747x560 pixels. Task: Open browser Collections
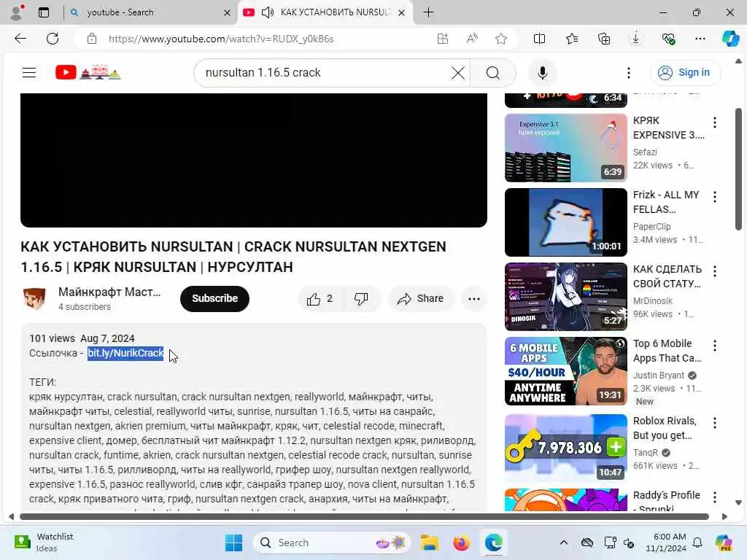pos(603,39)
